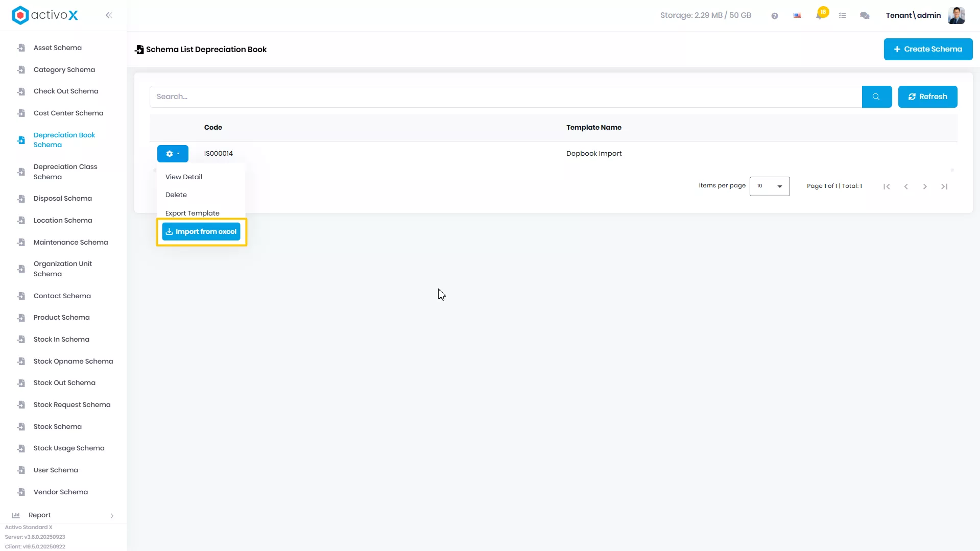Click the Asset Schema sidebar icon
The image size is (980, 551).
[x=21, y=47]
